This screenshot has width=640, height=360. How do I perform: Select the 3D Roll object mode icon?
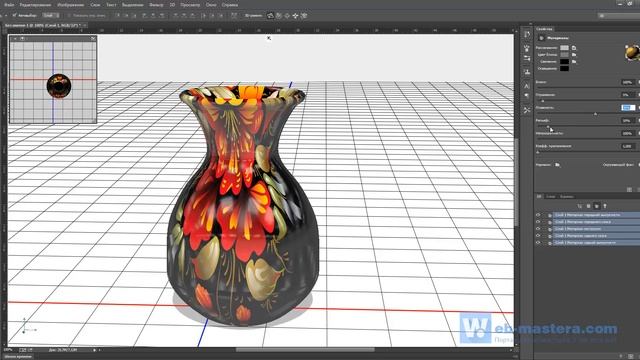(279, 16)
